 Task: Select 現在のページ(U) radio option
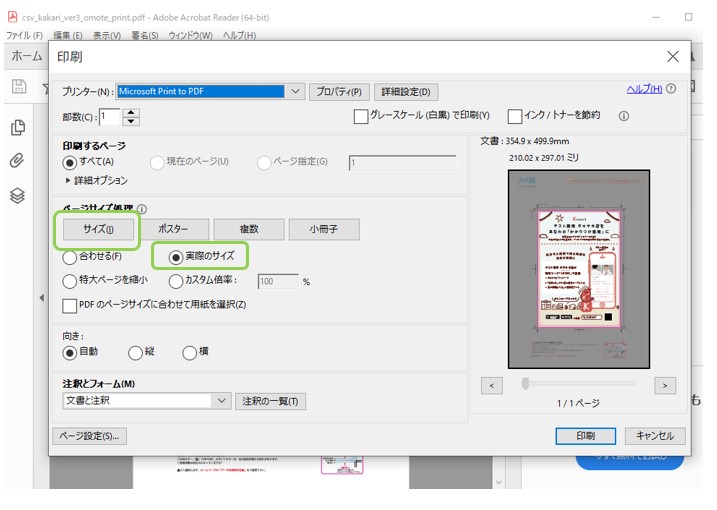[157, 162]
